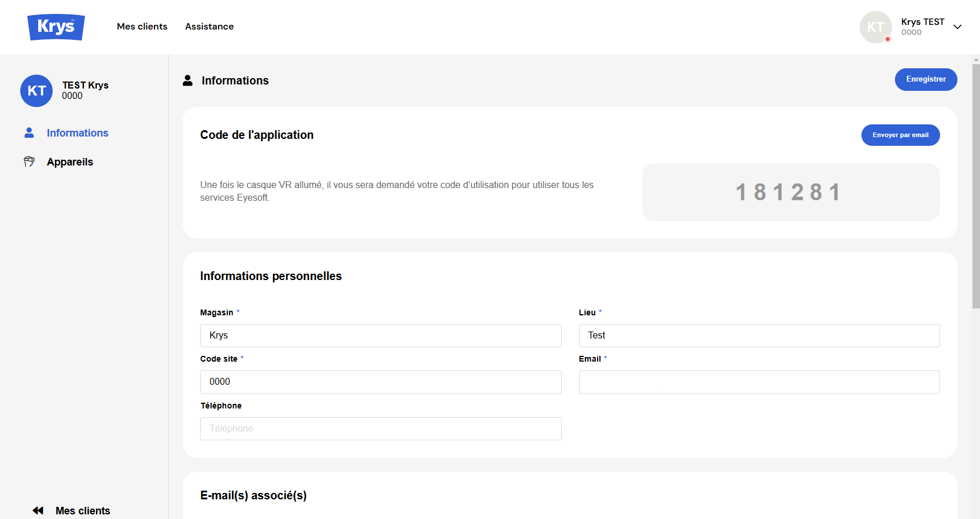Click the Code site field label

(x=219, y=359)
